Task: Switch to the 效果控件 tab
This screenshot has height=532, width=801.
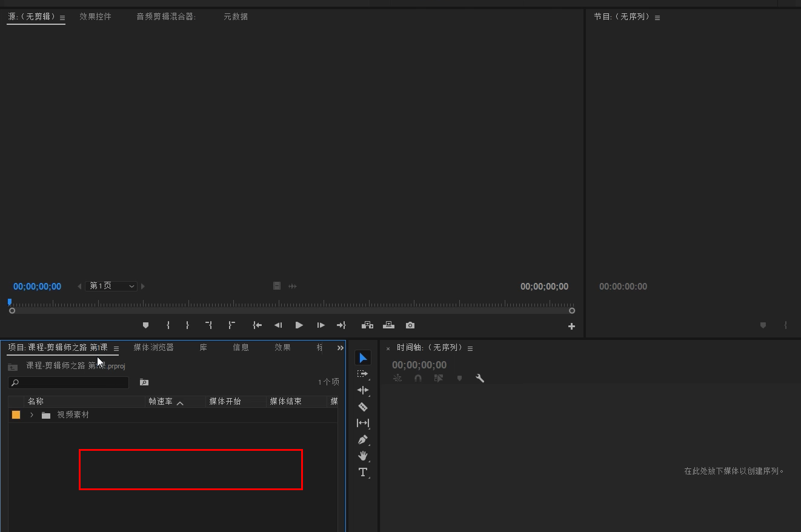Action: click(96, 16)
